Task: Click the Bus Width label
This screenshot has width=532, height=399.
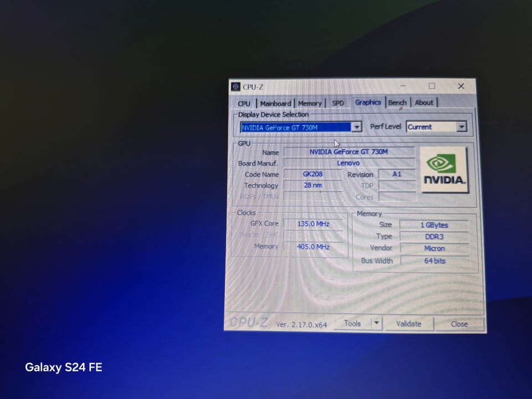Action: (377, 261)
